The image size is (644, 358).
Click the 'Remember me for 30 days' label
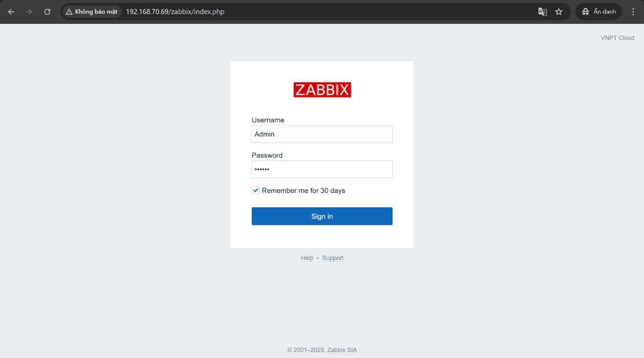coord(303,191)
